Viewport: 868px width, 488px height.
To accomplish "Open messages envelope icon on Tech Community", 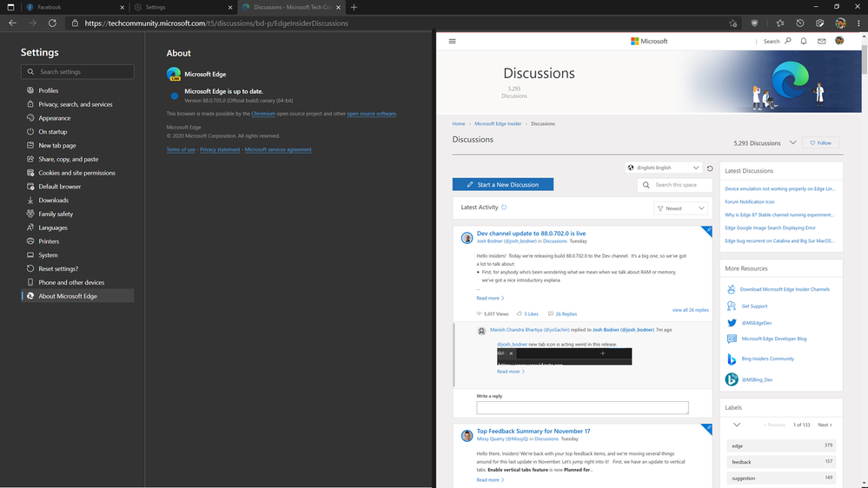I will pyautogui.click(x=821, y=41).
